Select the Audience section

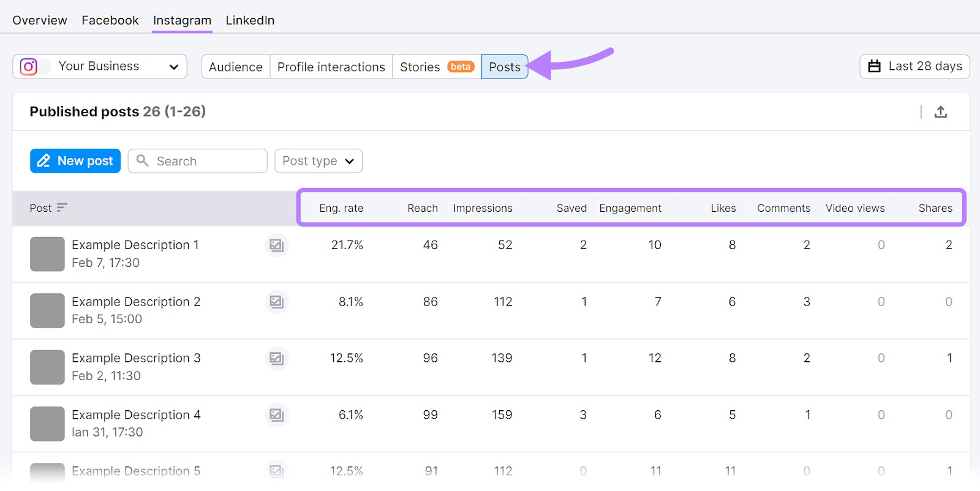click(x=235, y=67)
